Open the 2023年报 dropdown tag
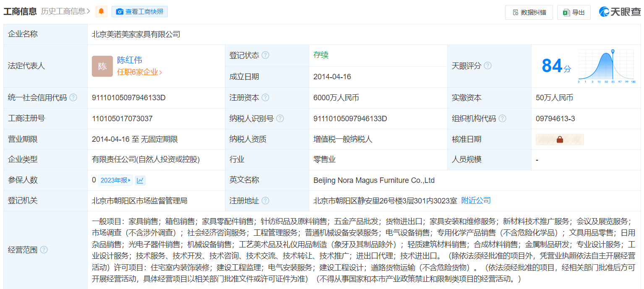 coord(116,180)
